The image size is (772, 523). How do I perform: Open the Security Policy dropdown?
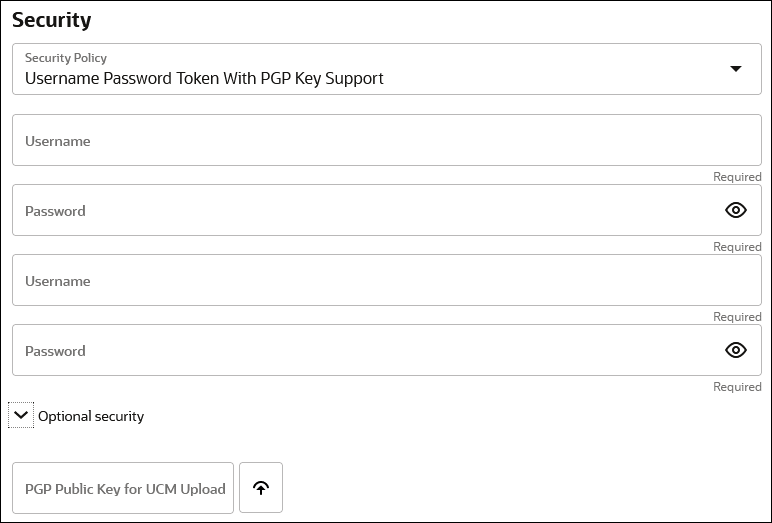(386, 69)
